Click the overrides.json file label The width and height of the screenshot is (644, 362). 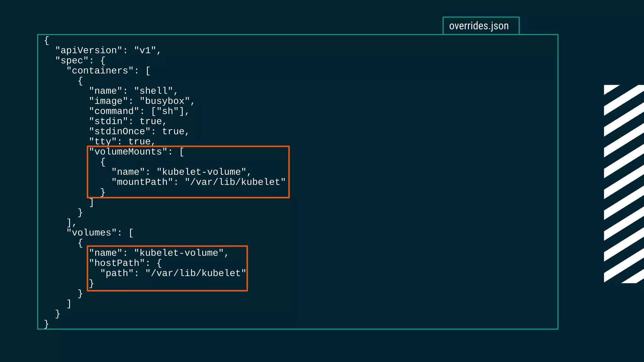479,26
